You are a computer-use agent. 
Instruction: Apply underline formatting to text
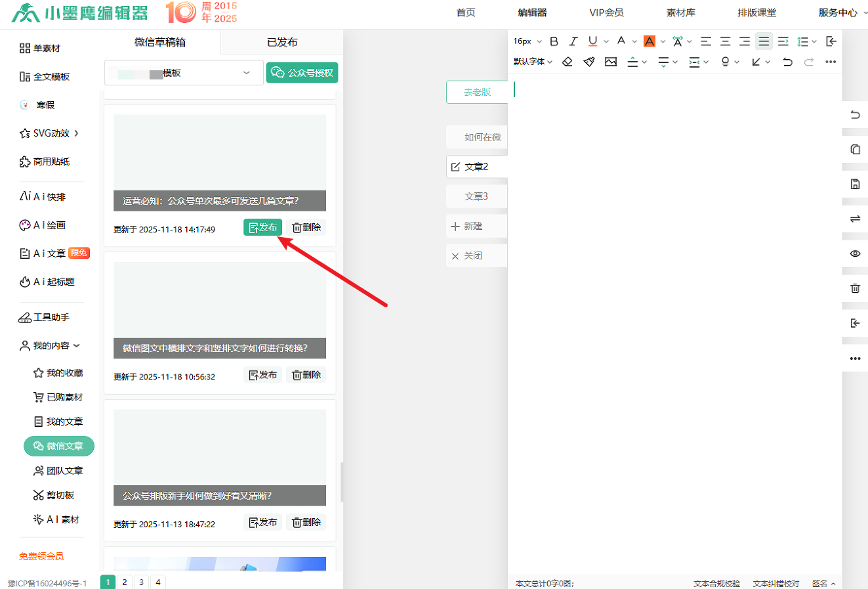(x=593, y=41)
